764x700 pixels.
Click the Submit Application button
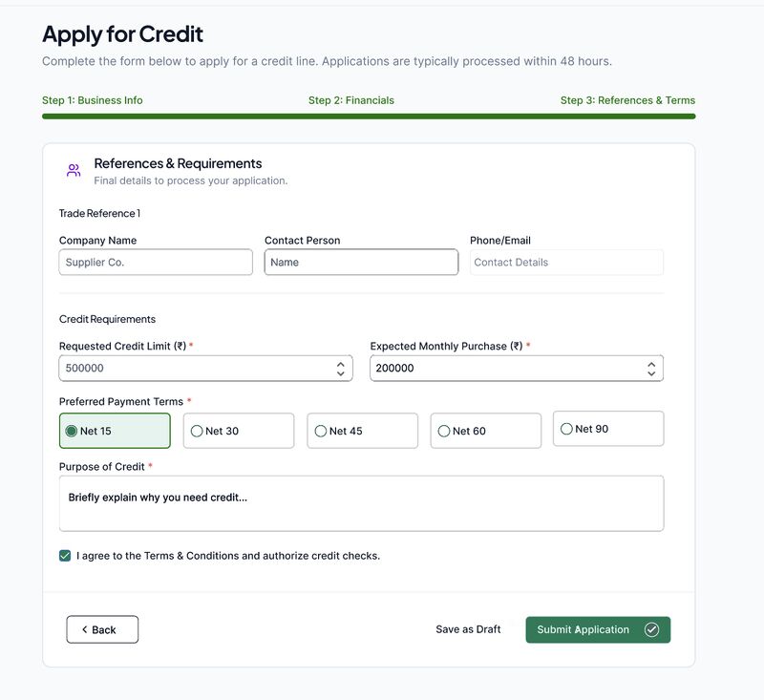(597, 629)
